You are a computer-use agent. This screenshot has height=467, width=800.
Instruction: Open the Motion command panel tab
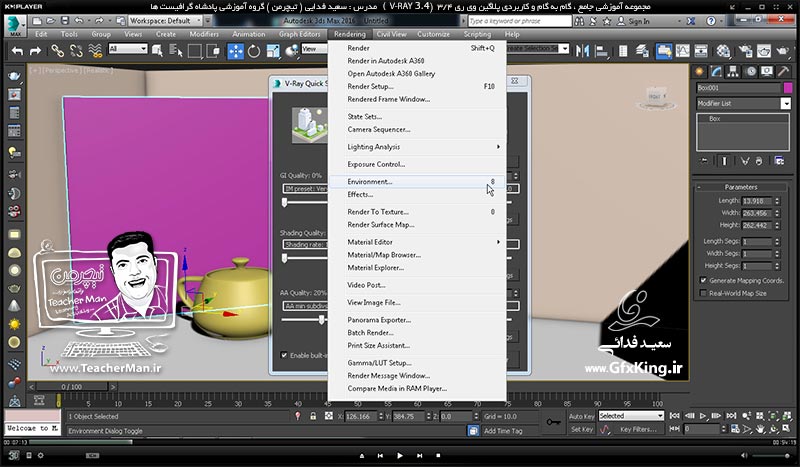751,72
